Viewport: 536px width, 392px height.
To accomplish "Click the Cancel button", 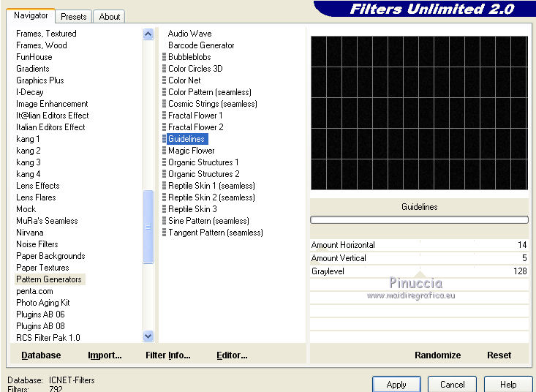I will 452,385.
